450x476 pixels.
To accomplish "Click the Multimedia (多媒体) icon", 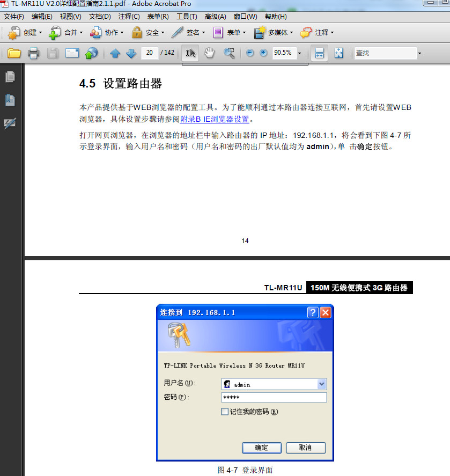I will 260,33.
